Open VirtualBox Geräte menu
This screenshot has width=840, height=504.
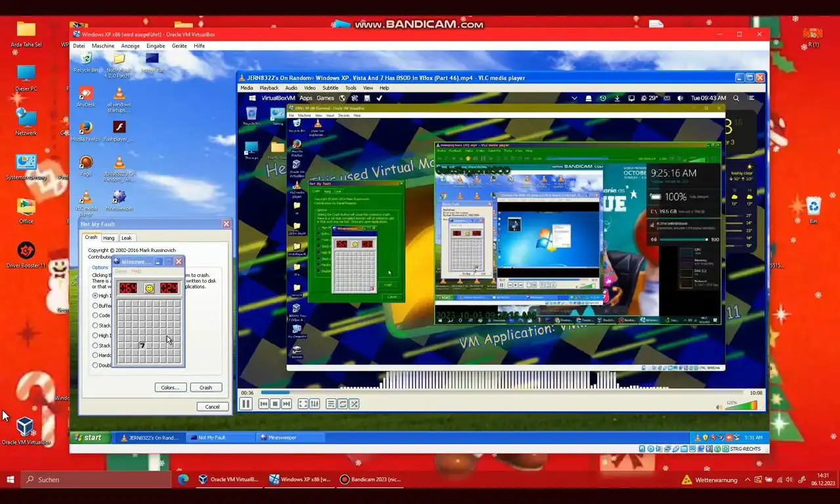point(179,46)
